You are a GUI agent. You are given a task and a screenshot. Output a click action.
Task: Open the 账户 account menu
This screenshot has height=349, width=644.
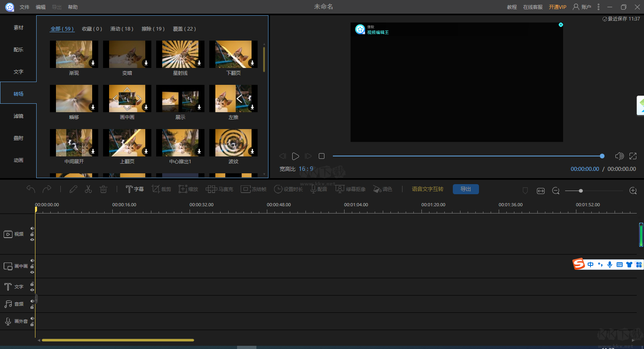582,7
